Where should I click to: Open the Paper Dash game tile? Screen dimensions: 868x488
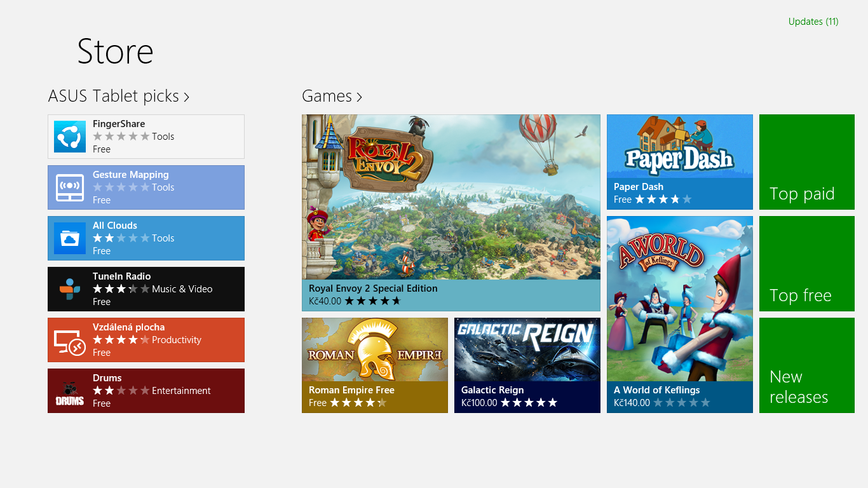click(679, 161)
